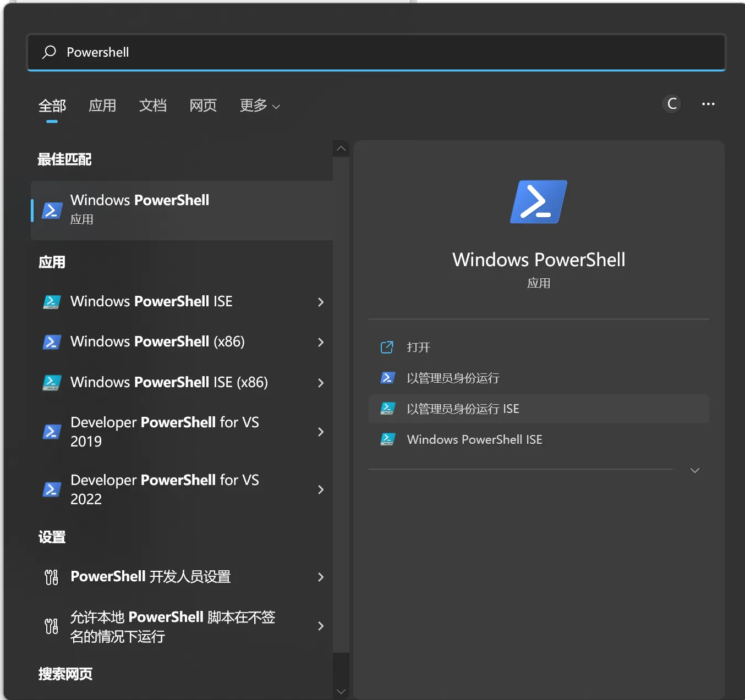Switch to the 文档 tab

[x=152, y=106]
